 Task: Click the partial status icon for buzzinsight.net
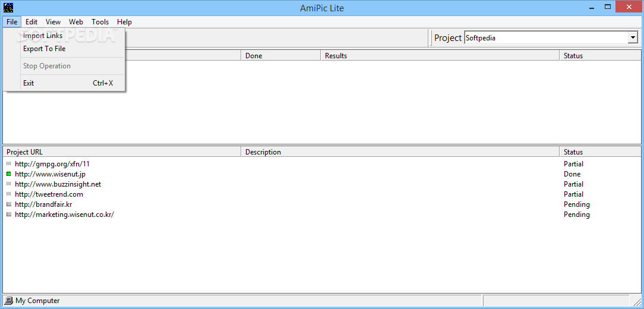pyautogui.click(x=9, y=184)
